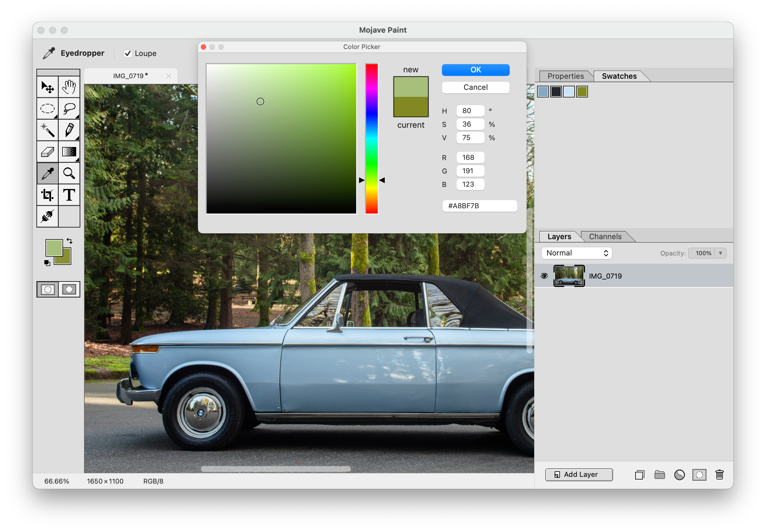Click the Hue value field

pyautogui.click(x=470, y=111)
